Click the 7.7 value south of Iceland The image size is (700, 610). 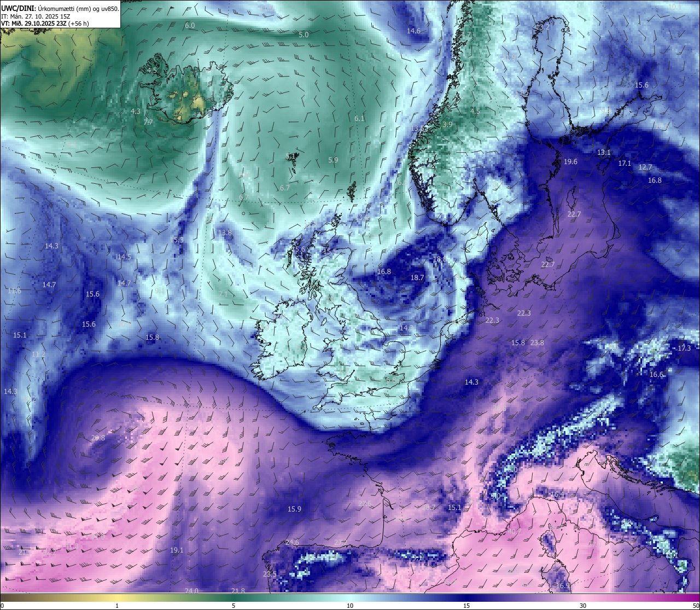click(148, 123)
